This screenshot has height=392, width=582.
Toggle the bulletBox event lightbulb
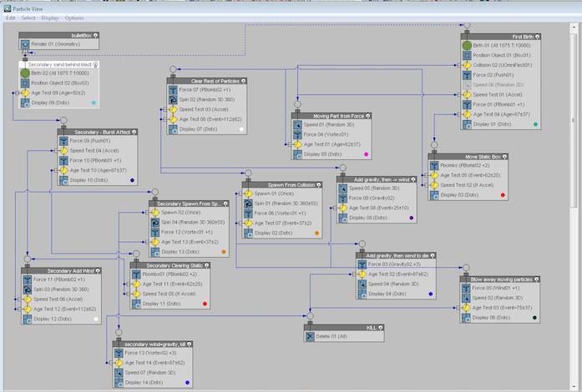click(x=96, y=36)
